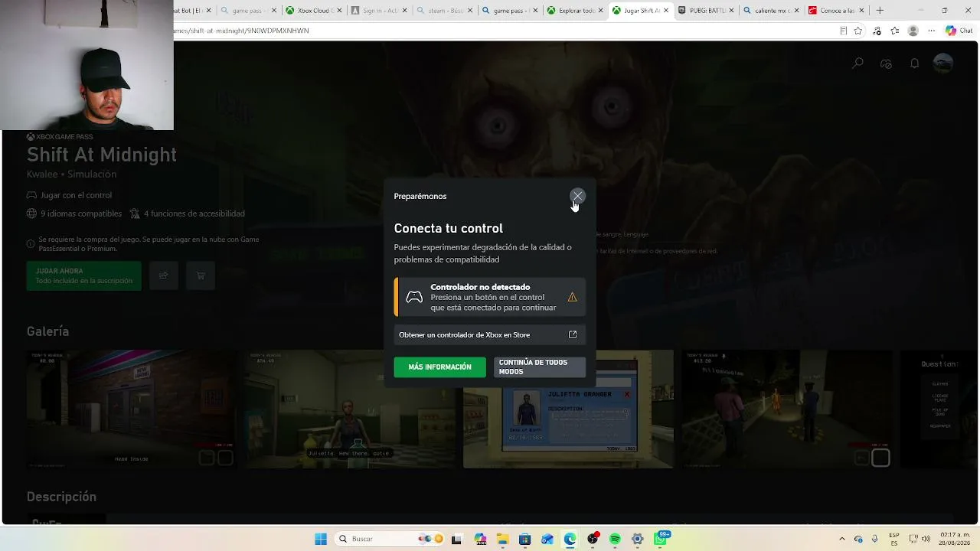Viewport: 980px width, 551px height.
Task: Click the external-link icon beside the Store link
Action: [573, 334]
